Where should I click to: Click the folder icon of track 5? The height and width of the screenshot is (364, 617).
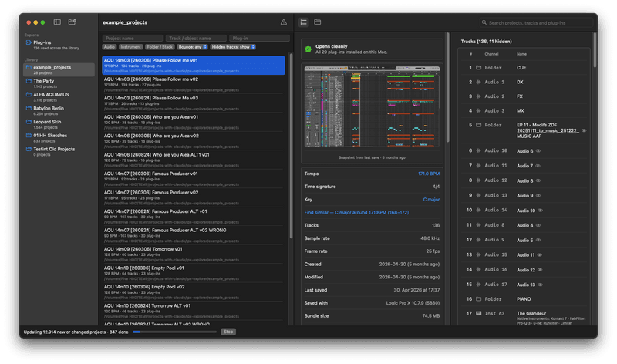pyautogui.click(x=478, y=125)
